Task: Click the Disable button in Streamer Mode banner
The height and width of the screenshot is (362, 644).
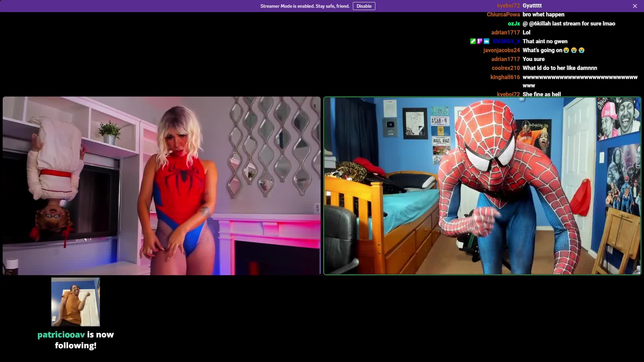Action: pos(364,6)
